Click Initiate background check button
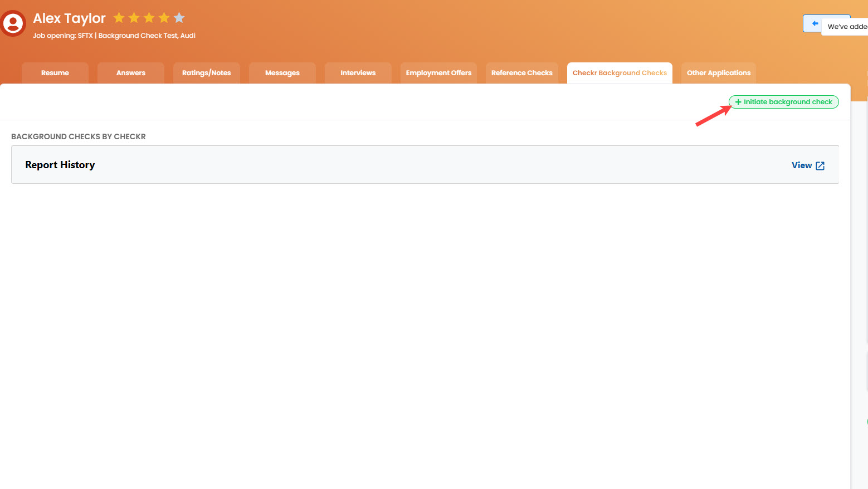This screenshot has height=489, width=868. coord(784,102)
